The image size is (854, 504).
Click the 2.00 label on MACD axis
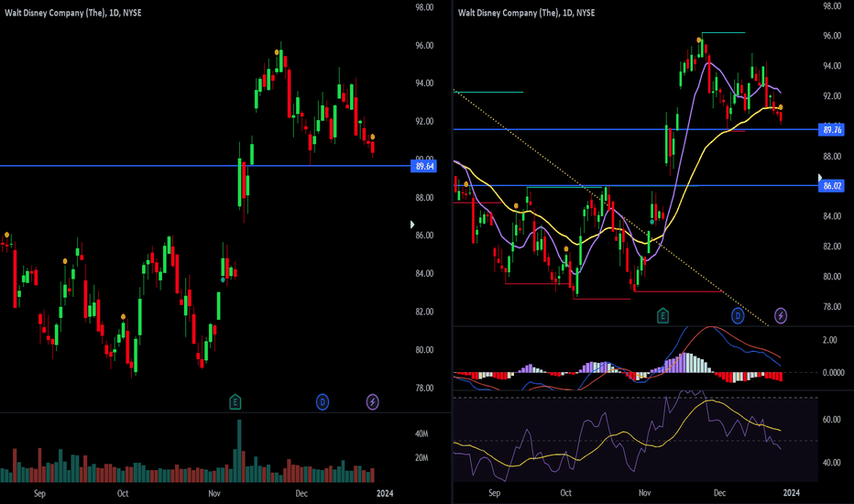pos(829,340)
